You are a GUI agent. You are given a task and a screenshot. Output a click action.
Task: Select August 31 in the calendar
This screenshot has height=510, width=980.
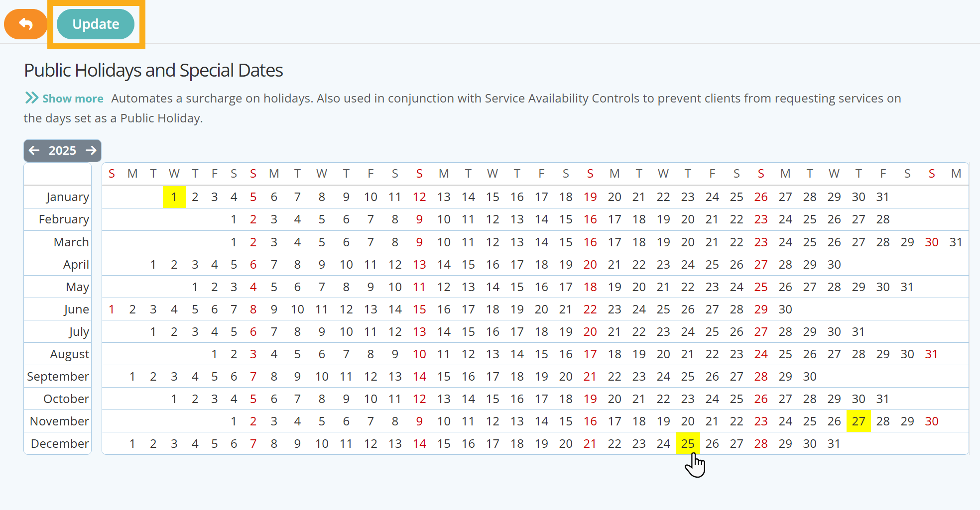pos(932,354)
